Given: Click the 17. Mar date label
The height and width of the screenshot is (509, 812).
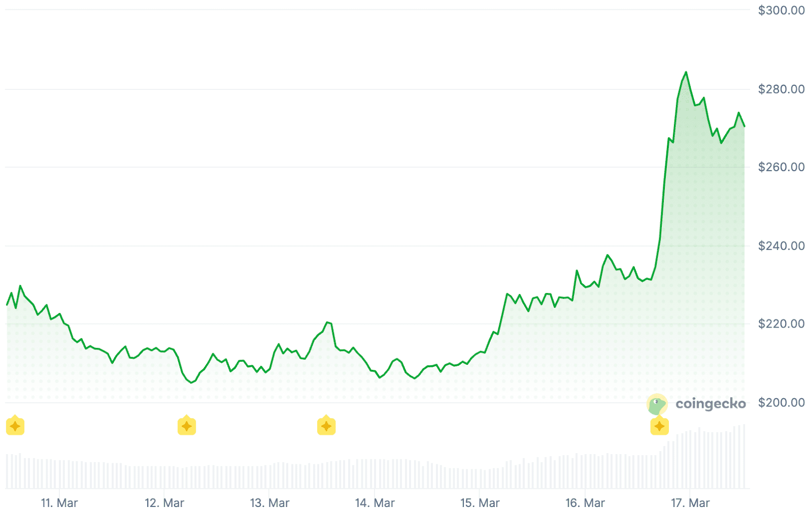Looking at the screenshot, I should pyautogui.click(x=690, y=502).
